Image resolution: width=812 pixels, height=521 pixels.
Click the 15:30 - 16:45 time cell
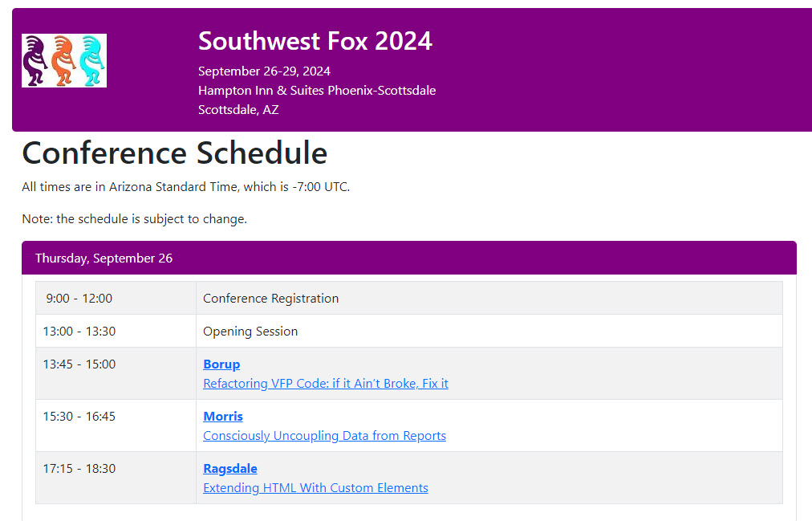pyautogui.click(x=116, y=425)
